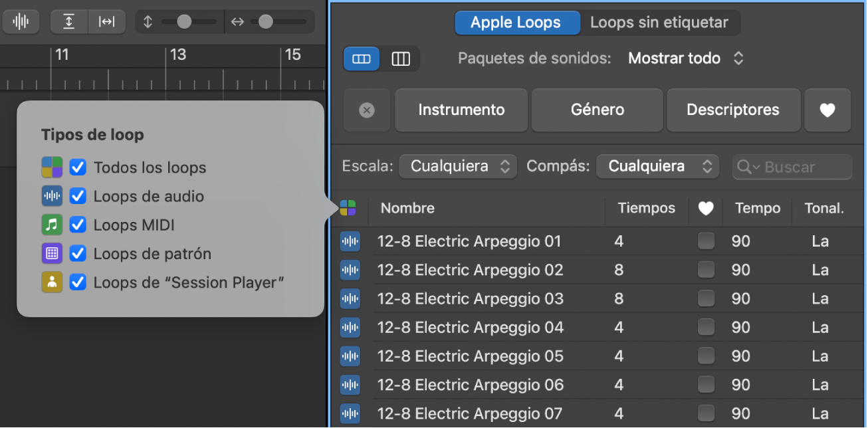Click the Descriptores filter button
The height and width of the screenshot is (428, 868).
(x=733, y=110)
